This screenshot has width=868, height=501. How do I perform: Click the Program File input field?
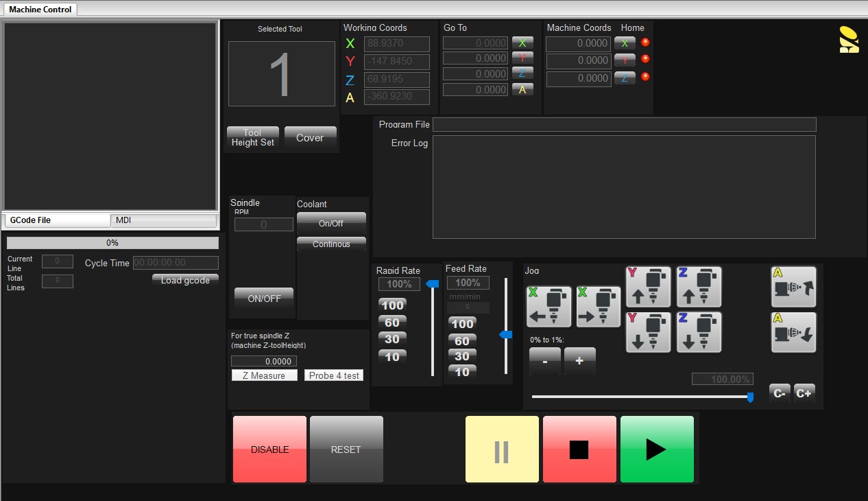[x=624, y=124]
